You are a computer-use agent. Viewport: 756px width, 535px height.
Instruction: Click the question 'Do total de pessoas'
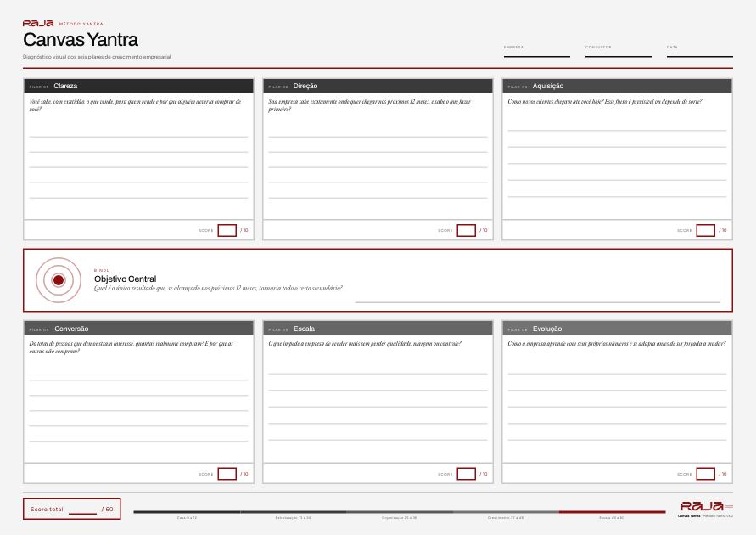pyautogui.click(x=132, y=347)
